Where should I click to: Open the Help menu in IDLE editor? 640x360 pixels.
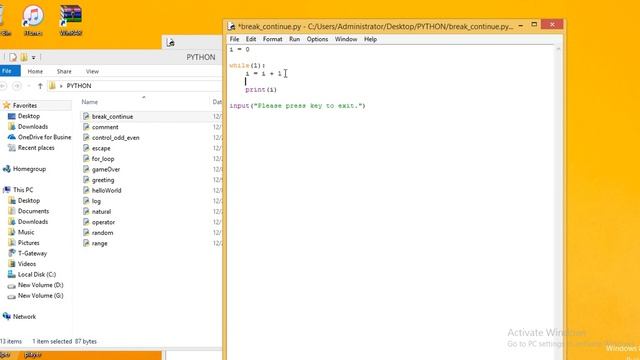370,39
